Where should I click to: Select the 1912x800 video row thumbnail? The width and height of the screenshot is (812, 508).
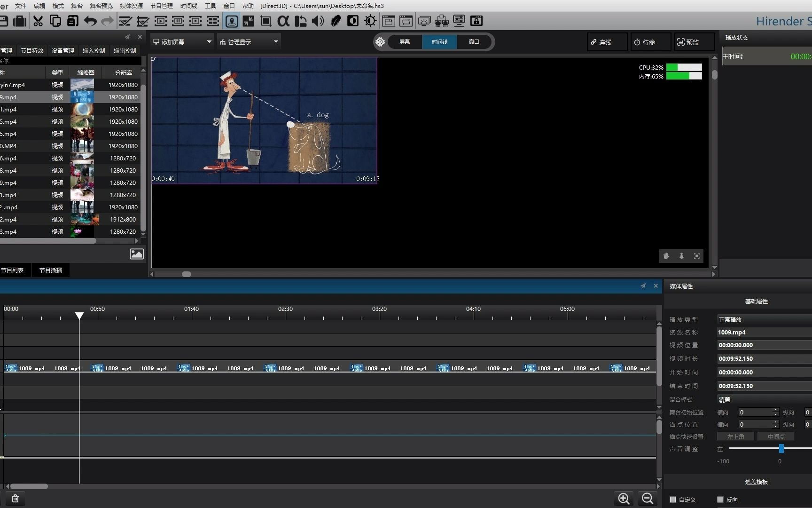[85, 219]
